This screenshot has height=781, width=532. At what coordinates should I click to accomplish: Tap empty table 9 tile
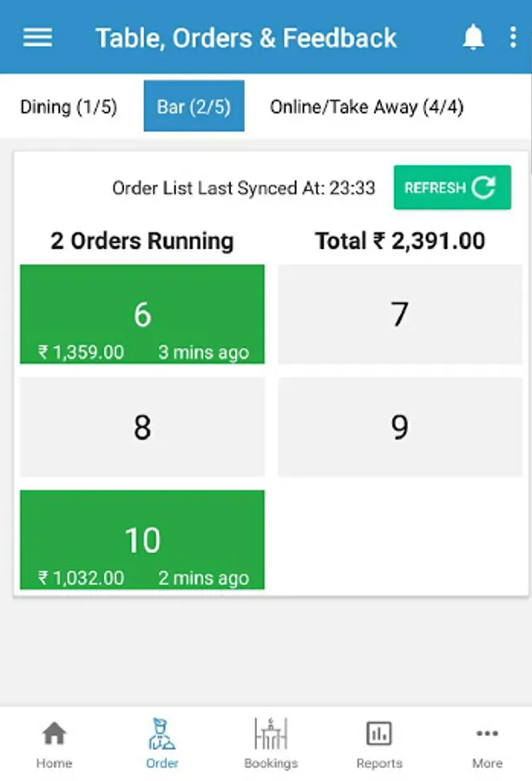(x=399, y=427)
